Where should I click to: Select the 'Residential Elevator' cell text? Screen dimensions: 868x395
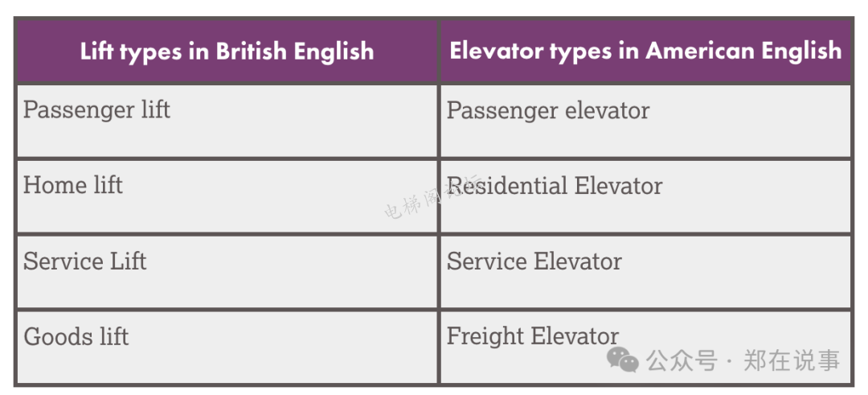(x=555, y=186)
